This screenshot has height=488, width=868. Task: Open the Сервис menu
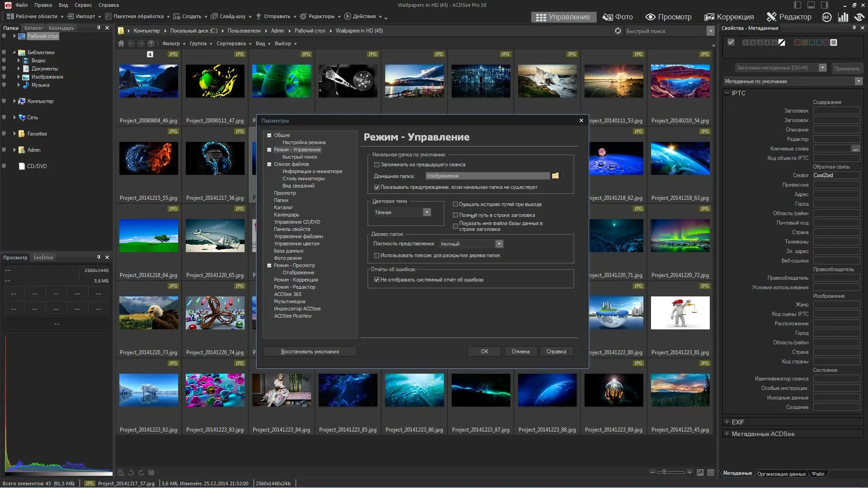point(83,5)
